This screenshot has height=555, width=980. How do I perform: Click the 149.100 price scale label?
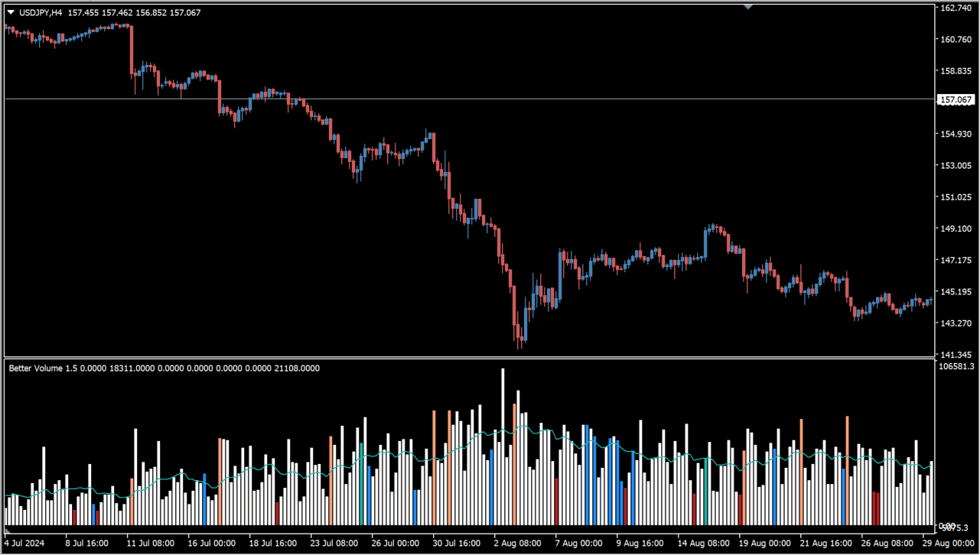pos(956,229)
